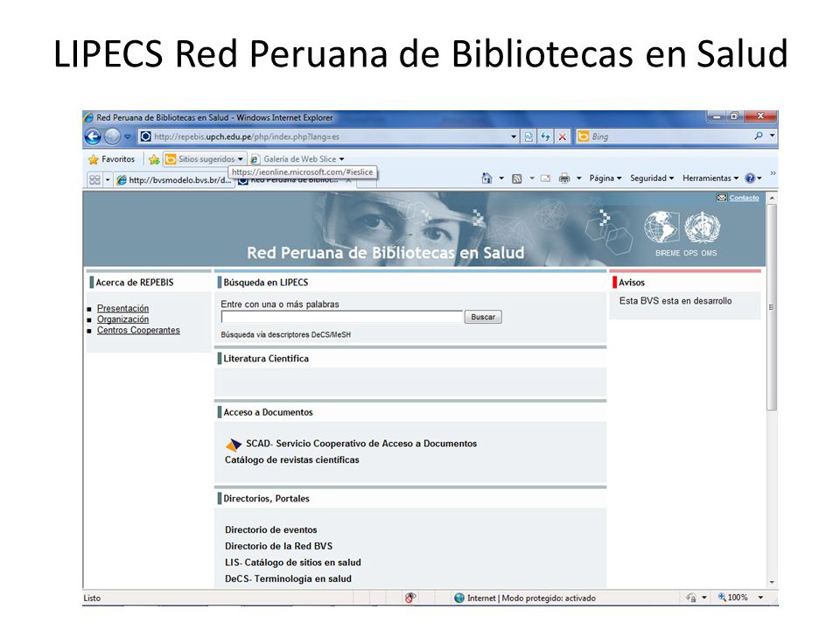
Task: Click the scrollbar up arrow
Action: pyautogui.click(x=772, y=198)
